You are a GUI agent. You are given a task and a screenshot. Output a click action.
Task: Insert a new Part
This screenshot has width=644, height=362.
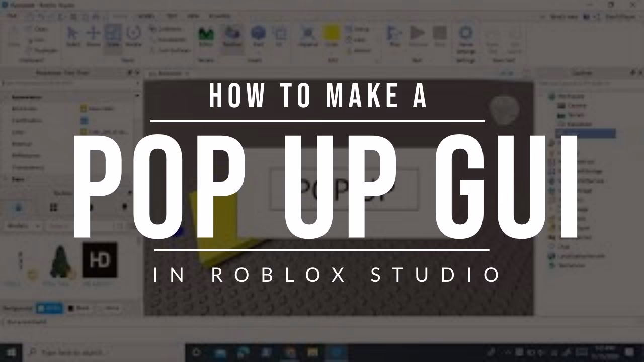point(259,36)
